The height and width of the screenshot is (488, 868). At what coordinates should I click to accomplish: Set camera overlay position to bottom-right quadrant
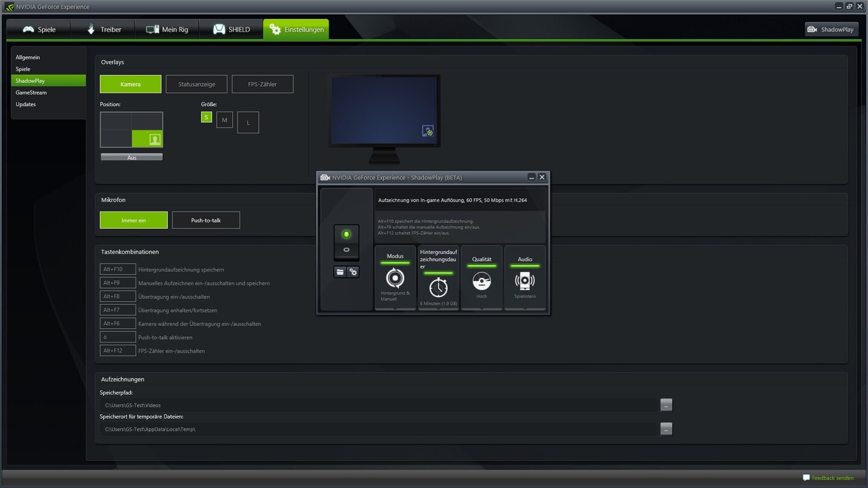point(147,139)
